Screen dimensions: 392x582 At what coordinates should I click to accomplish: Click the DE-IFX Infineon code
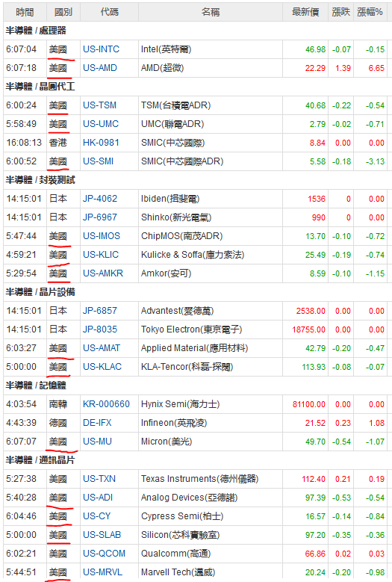[97, 423]
